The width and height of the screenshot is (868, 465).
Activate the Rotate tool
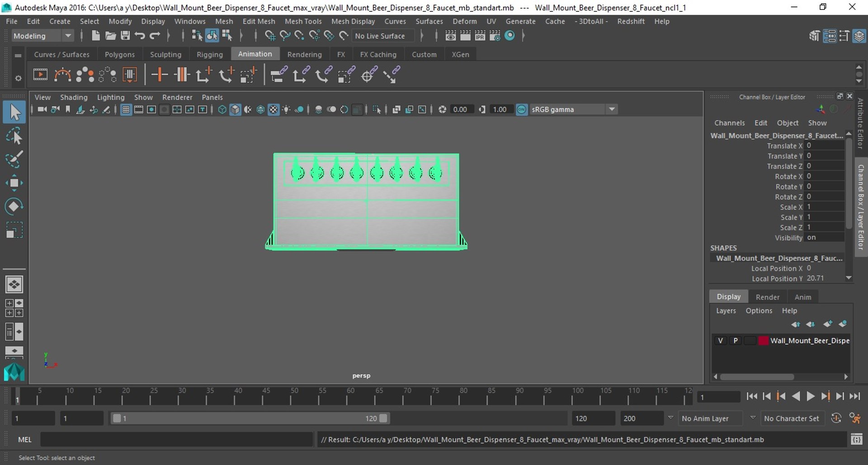coord(14,206)
